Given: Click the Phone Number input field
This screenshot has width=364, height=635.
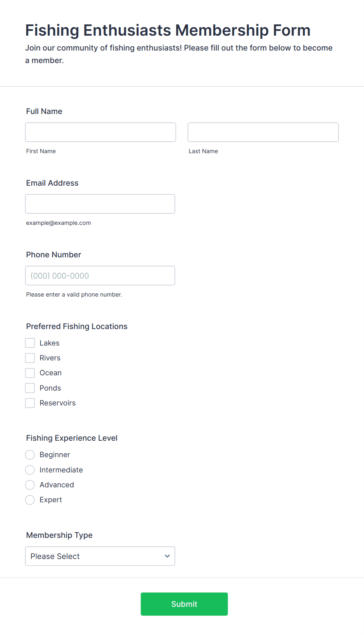Looking at the screenshot, I should pyautogui.click(x=100, y=275).
